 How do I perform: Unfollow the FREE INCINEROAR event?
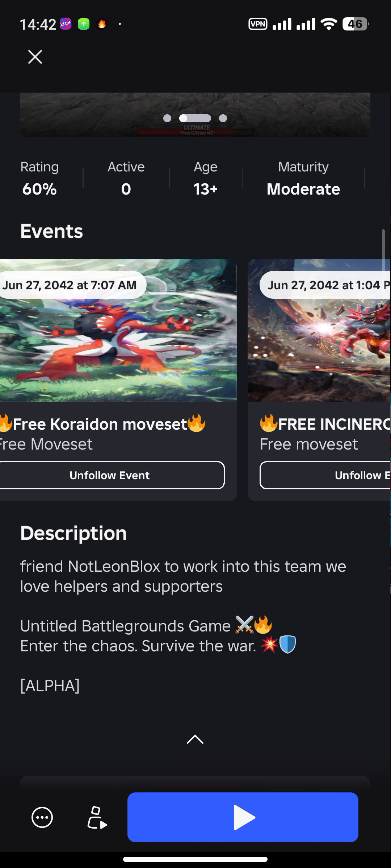tap(325, 475)
